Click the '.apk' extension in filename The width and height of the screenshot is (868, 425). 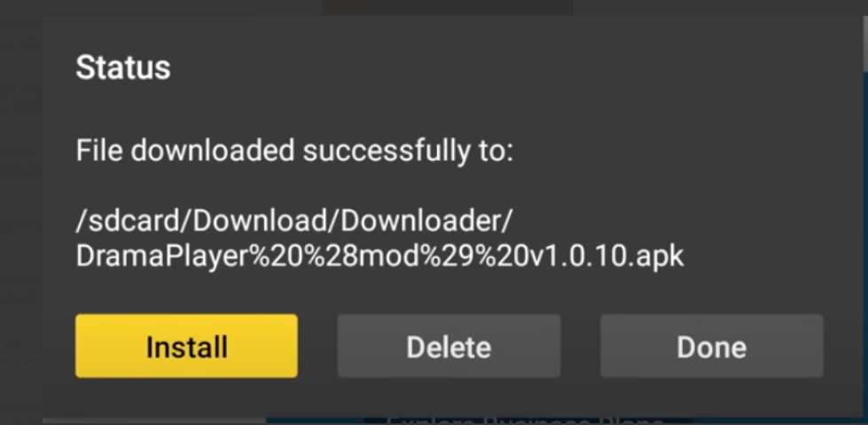point(656,256)
